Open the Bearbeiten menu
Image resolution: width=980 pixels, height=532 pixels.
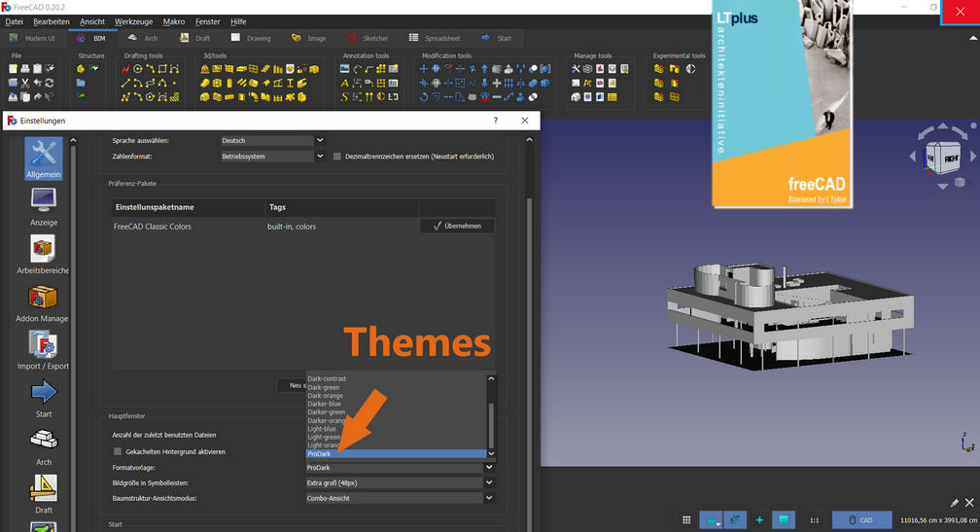[52, 21]
